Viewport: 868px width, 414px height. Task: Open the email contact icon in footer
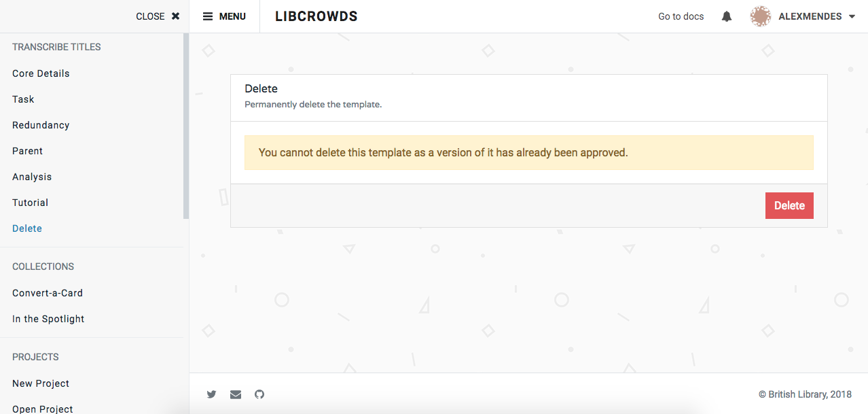pyautogui.click(x=235, y=394)
